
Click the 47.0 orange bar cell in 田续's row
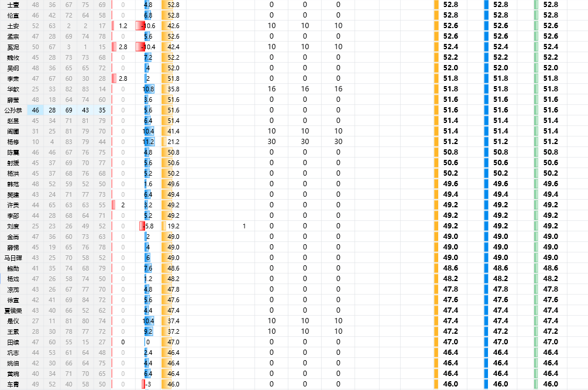coord(173,343)
